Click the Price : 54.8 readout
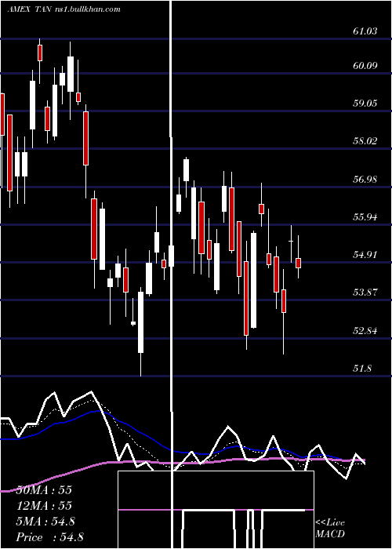The width and height of the screenshot is (392, 549). pos(49,537)
